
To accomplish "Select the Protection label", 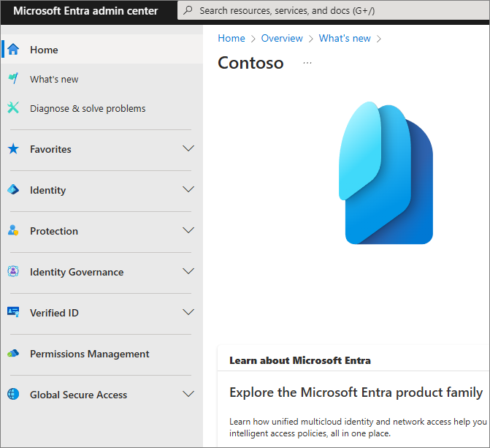I will [x=54, y=231].
